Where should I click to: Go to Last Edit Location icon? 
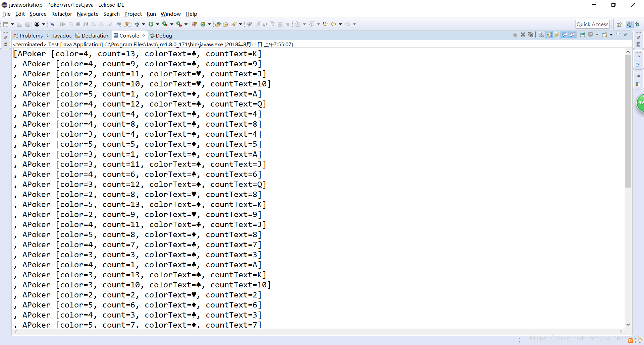[325, 24]
